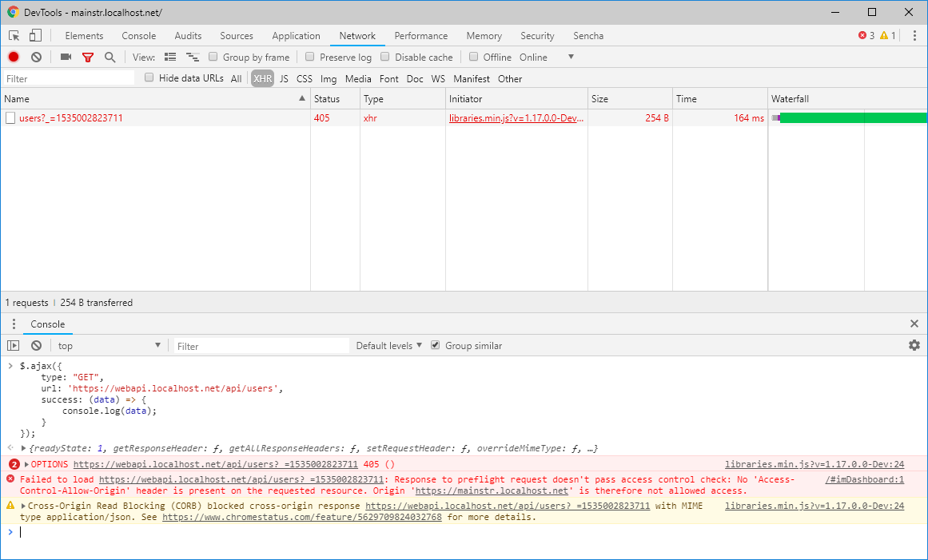Open console settings gear icon

[x=914, y=345]
